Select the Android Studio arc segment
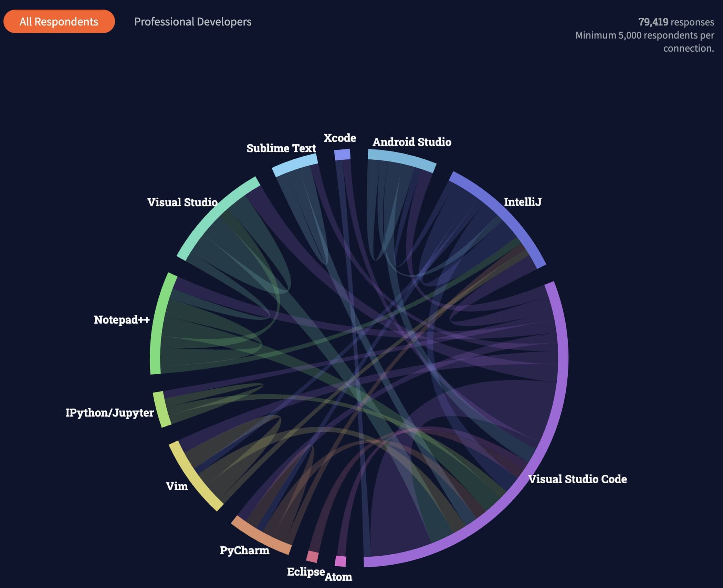 [x=401, y=159]
